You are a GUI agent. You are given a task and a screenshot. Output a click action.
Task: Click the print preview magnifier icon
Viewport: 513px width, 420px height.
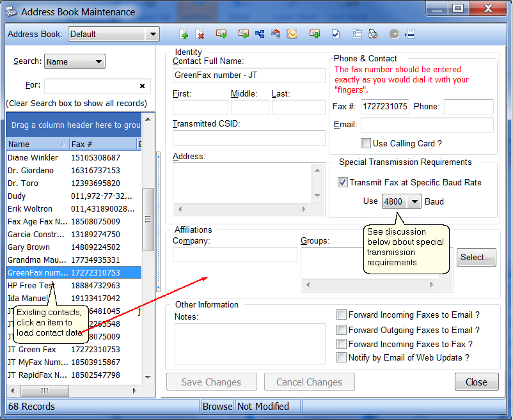tap(373, 35)
